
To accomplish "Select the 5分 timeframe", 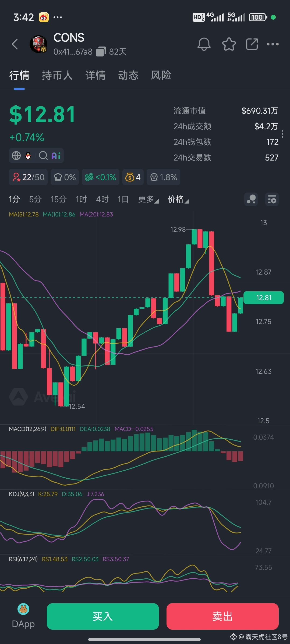I will point(35,199).
